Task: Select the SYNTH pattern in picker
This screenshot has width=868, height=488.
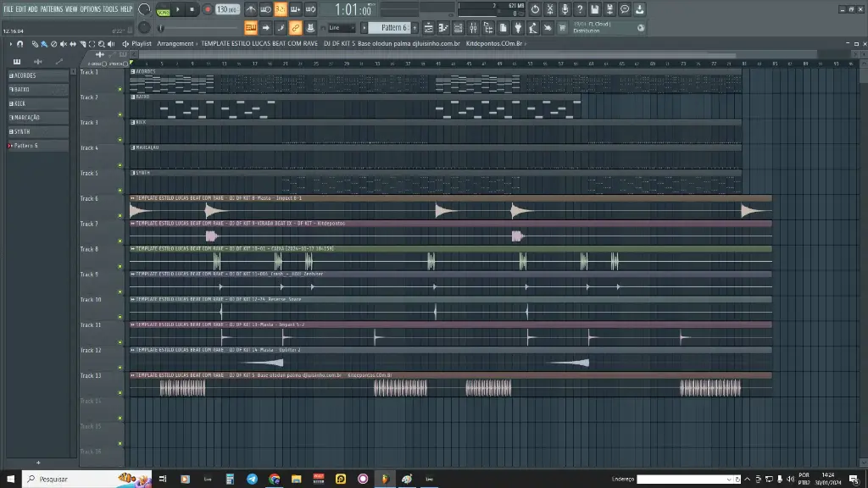Action: (38, 131)
